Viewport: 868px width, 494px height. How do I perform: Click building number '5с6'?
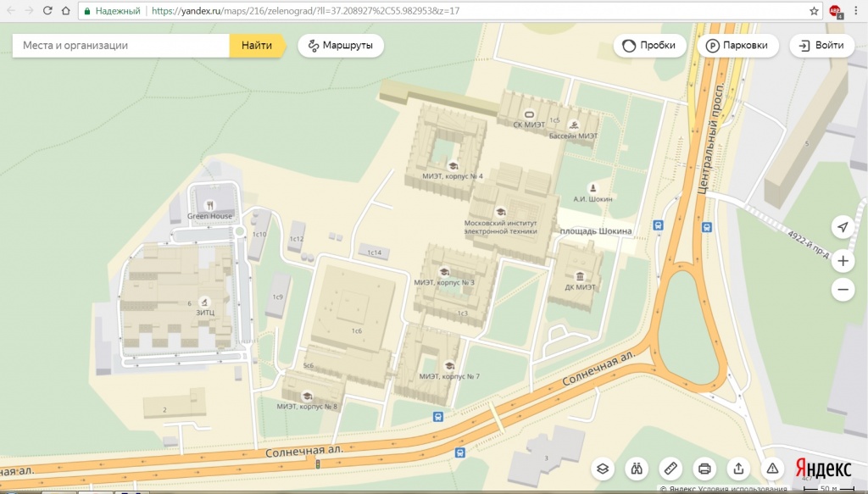(309, 366)
